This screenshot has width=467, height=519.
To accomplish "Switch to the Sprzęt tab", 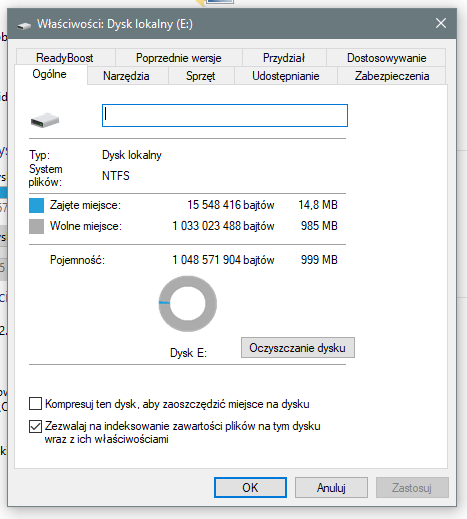I will click(x=201, y=76).
